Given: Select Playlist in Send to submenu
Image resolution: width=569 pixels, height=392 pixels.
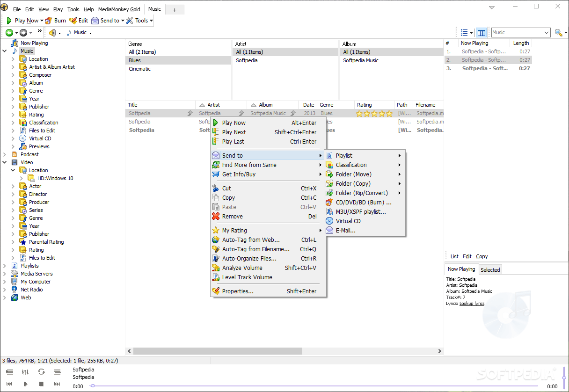Looking at the screenshot, I should [x=365, y=155].
